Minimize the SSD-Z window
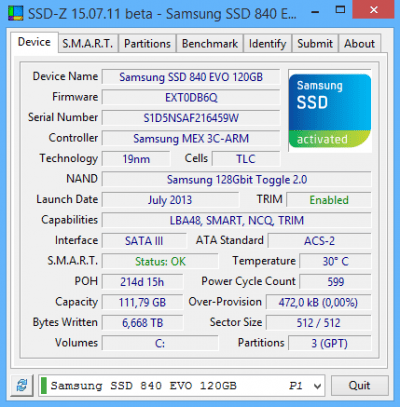 [x=315, y=12]
